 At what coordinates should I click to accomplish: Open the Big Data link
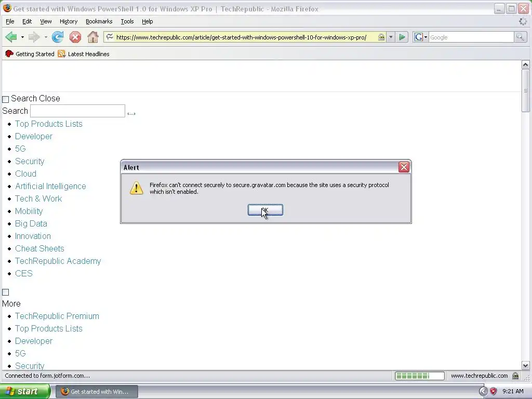click(31, 223)
